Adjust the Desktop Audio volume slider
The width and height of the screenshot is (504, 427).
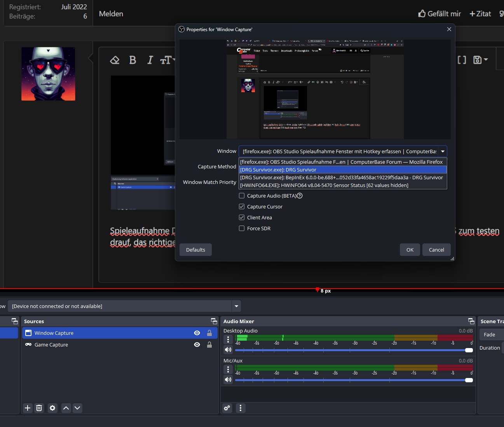click(354, 350)
